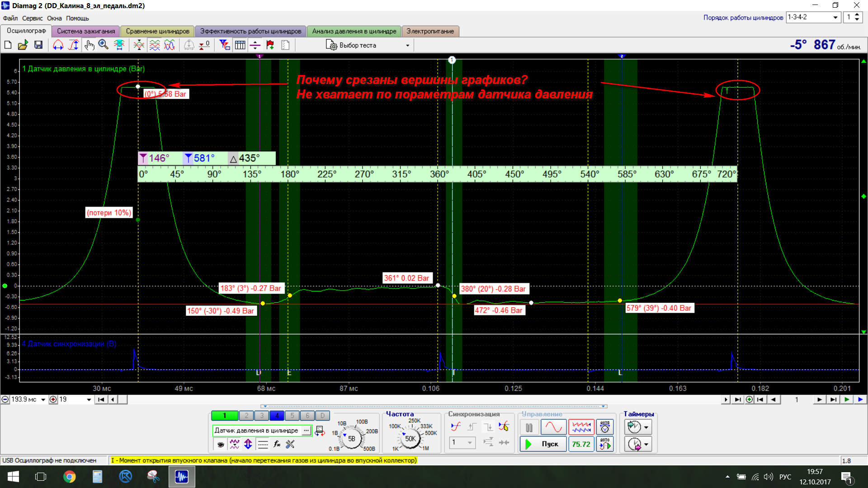Select the red-blue dual waveform mode button
This screenshot has height=488, width=868.
[581, 427]
